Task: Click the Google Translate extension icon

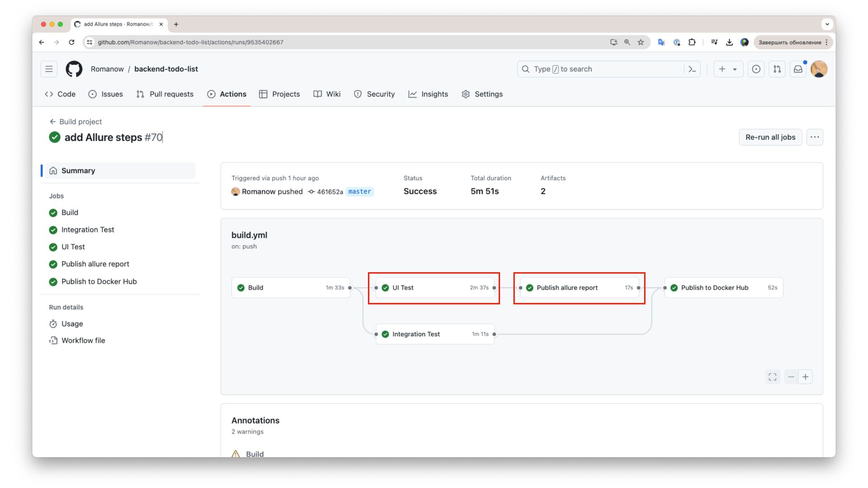Action: pos(661,42)
